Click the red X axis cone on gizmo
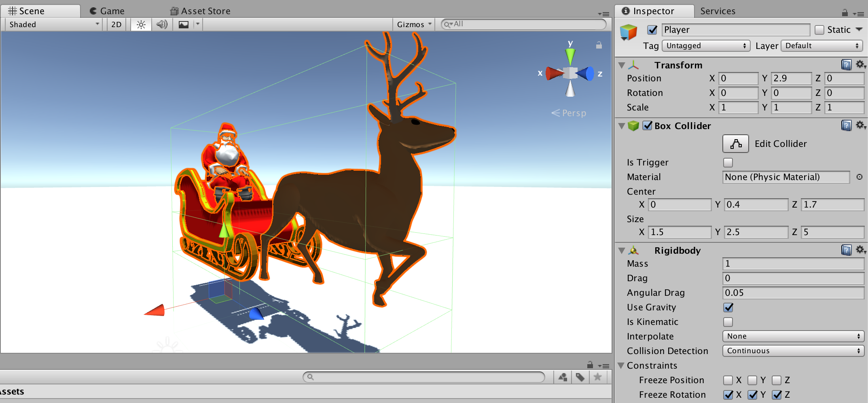The width and height of the screenshot is (868, 403). pyautogui.click(x=555, y=73)
